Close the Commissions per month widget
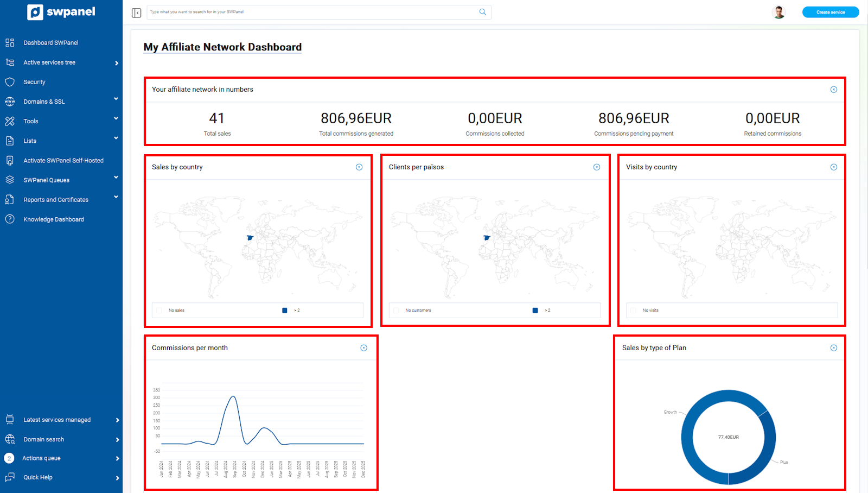 tap(363, 348)
